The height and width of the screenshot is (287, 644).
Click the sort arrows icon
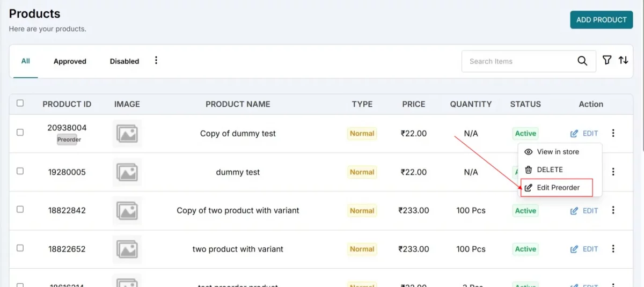(x=624, y=60)
